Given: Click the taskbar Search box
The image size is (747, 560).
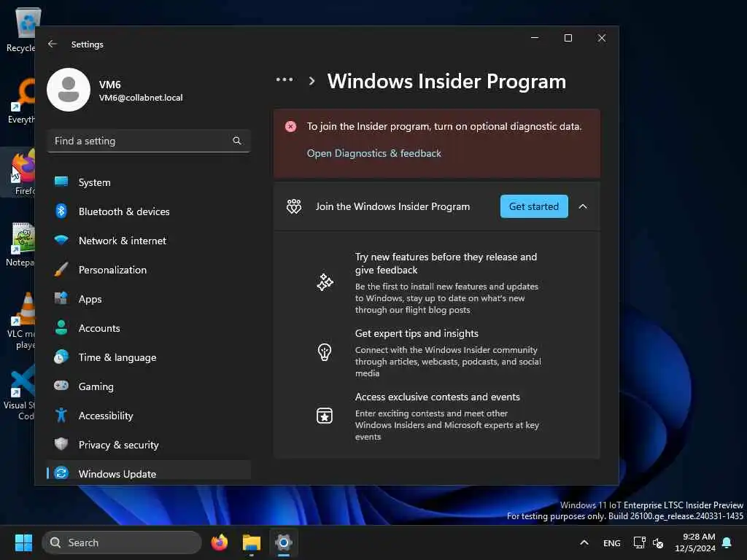Looking at the screenshot, I should (x=122, y=542).
